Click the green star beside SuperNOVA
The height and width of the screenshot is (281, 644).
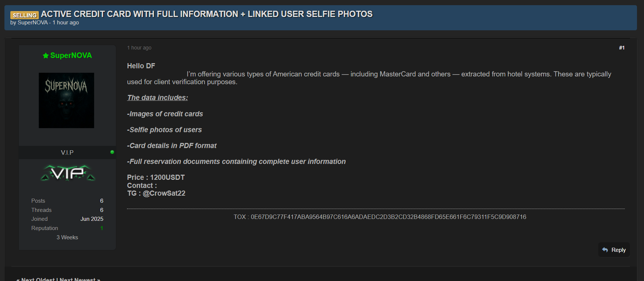46,56
